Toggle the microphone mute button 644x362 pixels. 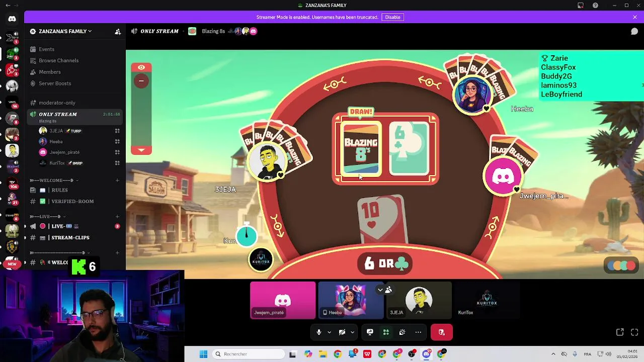click(318, 332)
